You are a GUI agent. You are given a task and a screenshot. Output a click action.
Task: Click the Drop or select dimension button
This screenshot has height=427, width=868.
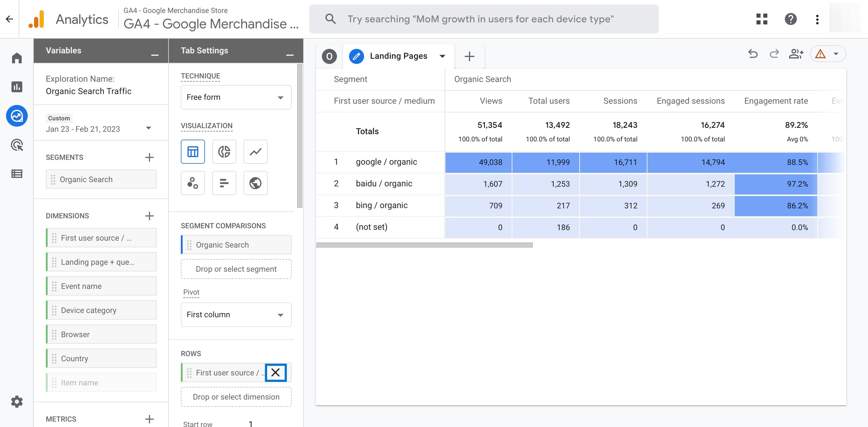(236, 397)
